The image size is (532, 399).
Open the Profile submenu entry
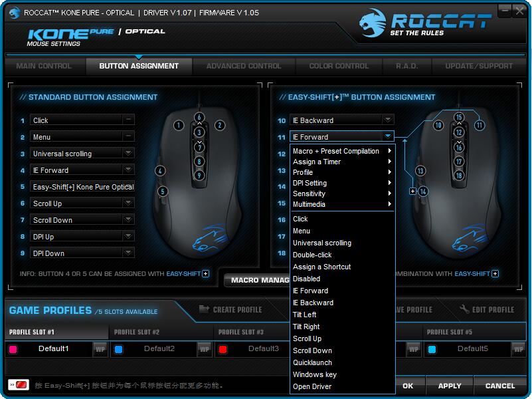pyautogui.click(x=342, y=172)
